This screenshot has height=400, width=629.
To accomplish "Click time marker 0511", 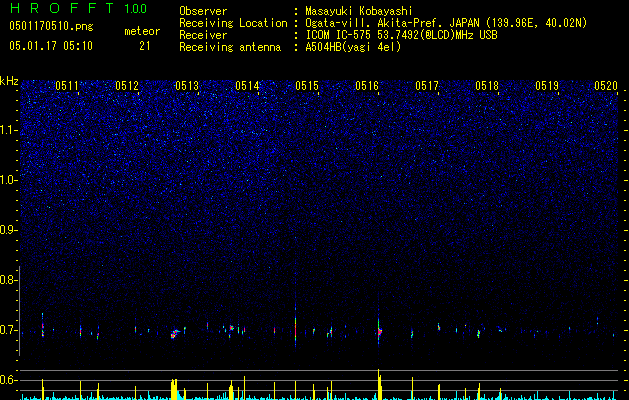I will [67, 86].
